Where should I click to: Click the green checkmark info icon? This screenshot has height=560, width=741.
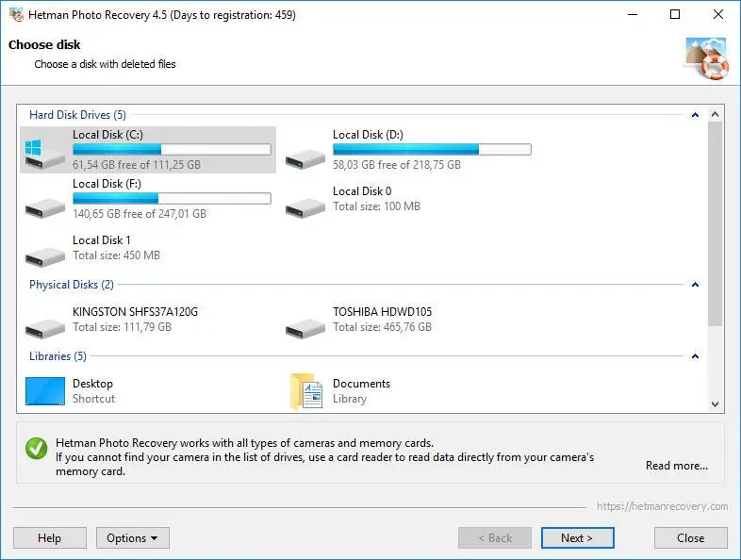(37, 448)
